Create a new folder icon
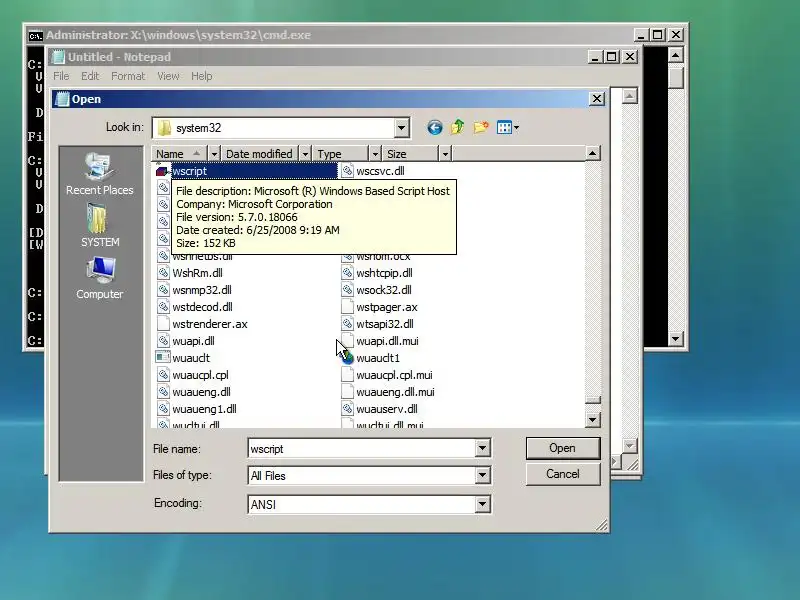Viewport: 800px width, 600px height. tap(481, 127)
